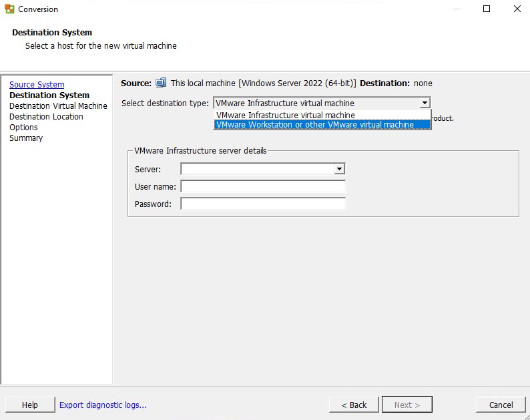Click the 'Select destination type:' label
This screenshot has height=420, width=530.
[x=166, y=103]
